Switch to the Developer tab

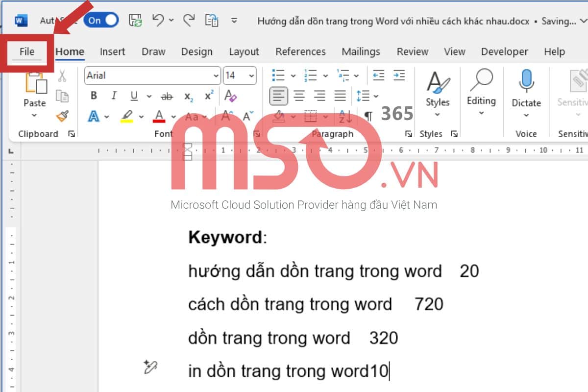pyautogui.click(x=505, y=51)
